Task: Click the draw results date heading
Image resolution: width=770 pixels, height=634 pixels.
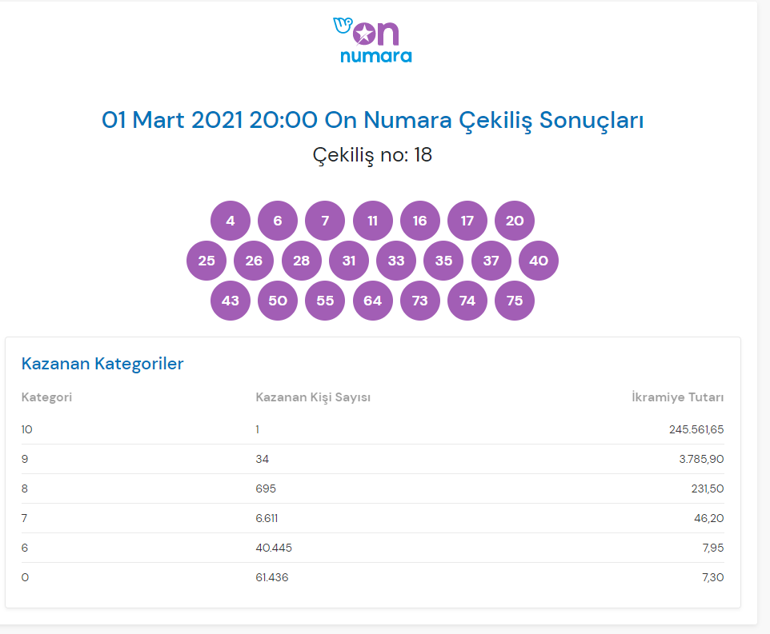Action: 372,120
